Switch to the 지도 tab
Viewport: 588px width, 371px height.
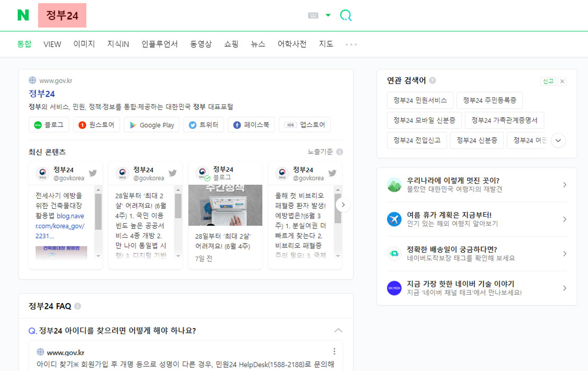tap(326, 45)
